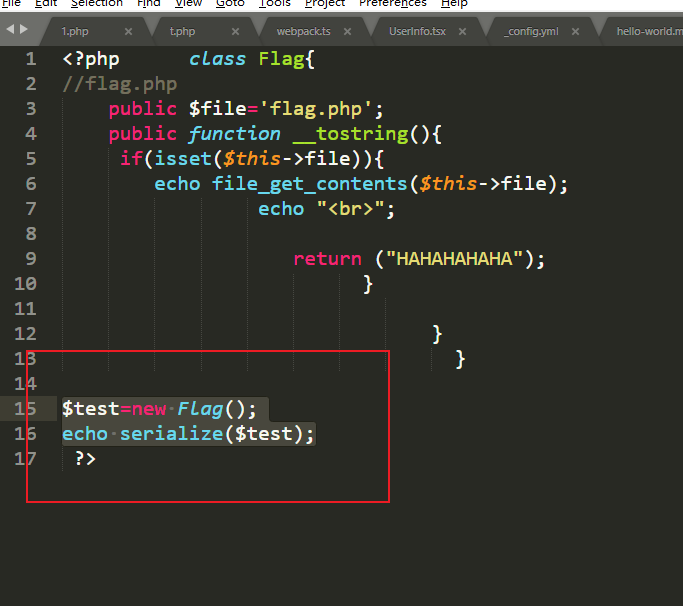
Task: Click 'echo' before file_get_contents
Action: point(177,184)
